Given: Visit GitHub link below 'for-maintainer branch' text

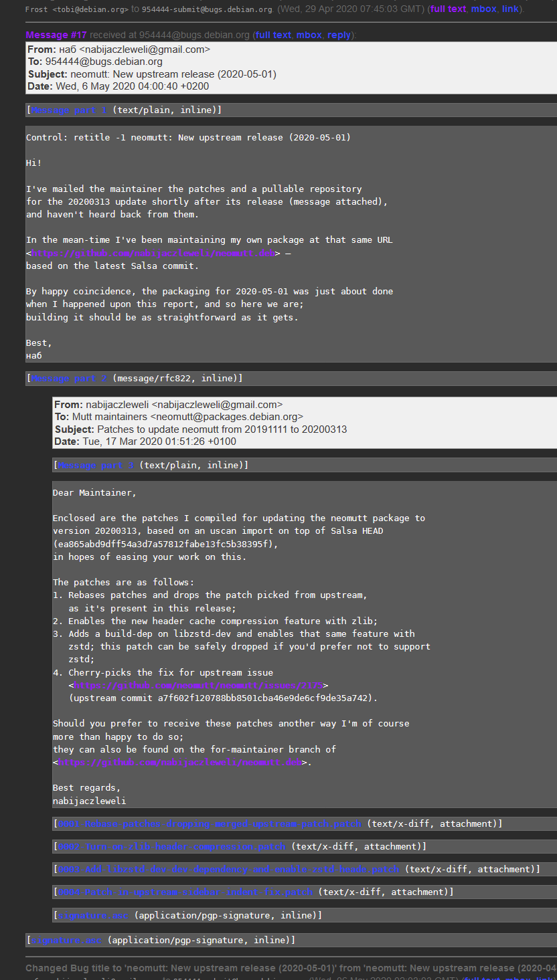Looking at the screenshot, I should [179, 763].
